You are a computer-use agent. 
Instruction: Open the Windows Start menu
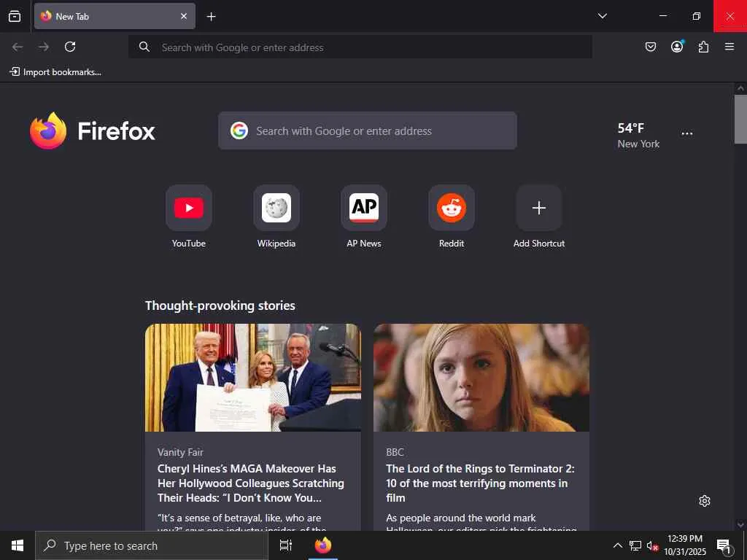click(x=18, y=545)
